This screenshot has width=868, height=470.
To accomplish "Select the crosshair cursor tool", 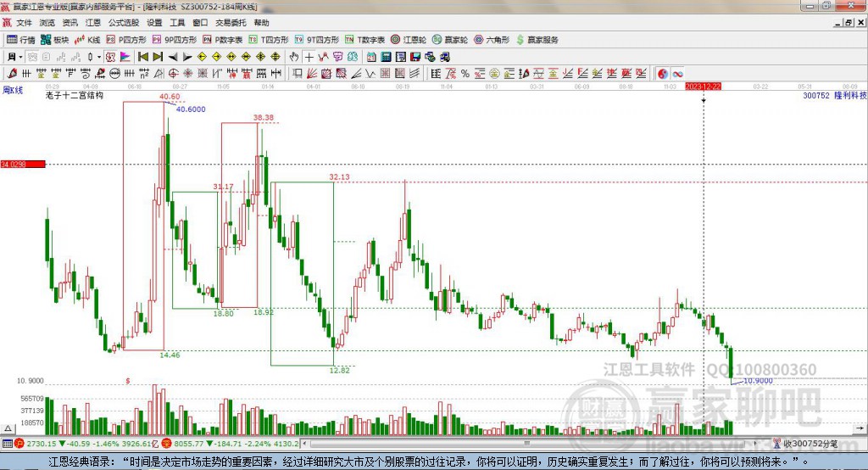I will point(309,57).
